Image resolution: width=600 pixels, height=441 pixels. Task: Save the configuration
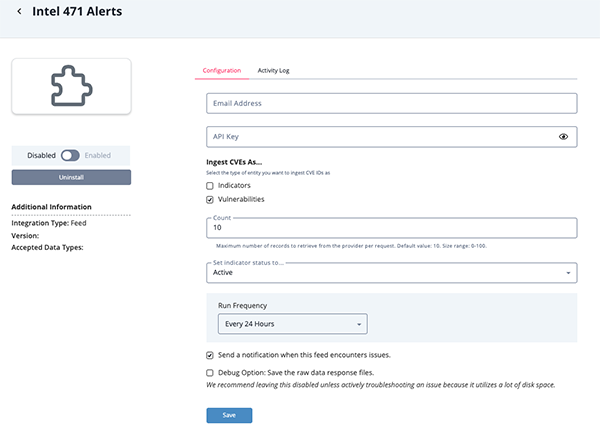click(x=229, y=415)
